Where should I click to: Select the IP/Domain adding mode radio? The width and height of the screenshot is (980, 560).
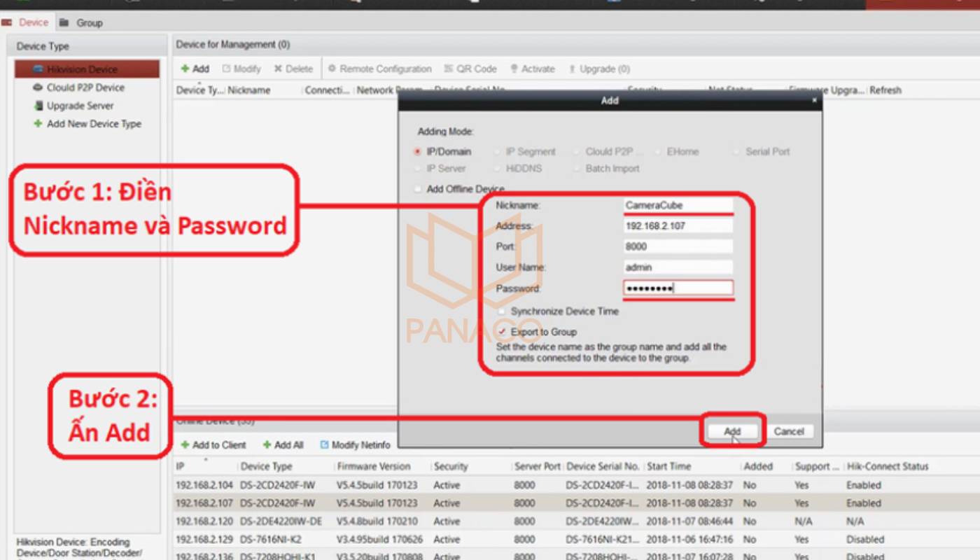(x=418, y=151)
